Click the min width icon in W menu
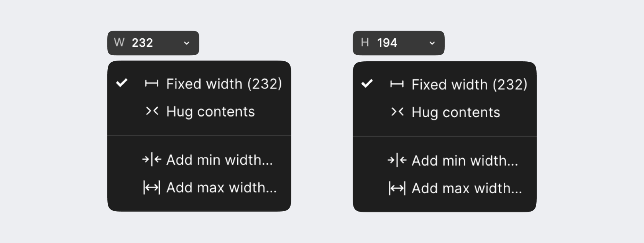644x243 pixels. pyautogui.click(x=152, y=159)
